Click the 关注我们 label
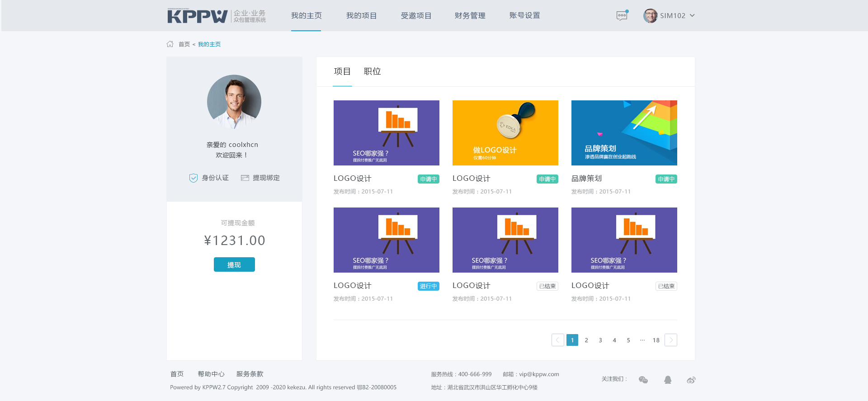The width and height of the screenshot is (868, 401). 614,379
